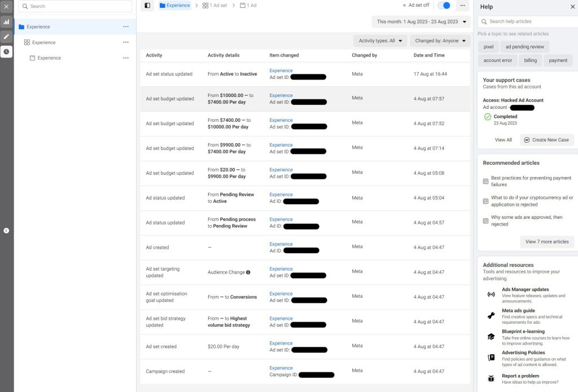
Task: Select Experience campaign breadcrumb tab
Action: [x=175, y=6]
